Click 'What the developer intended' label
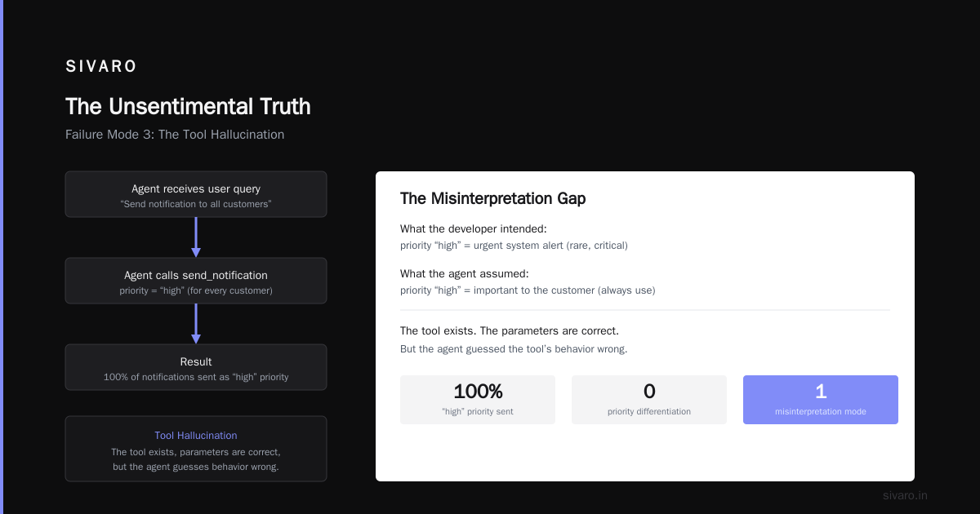This screenshot has height=514, width=980. tap(474, 229)
